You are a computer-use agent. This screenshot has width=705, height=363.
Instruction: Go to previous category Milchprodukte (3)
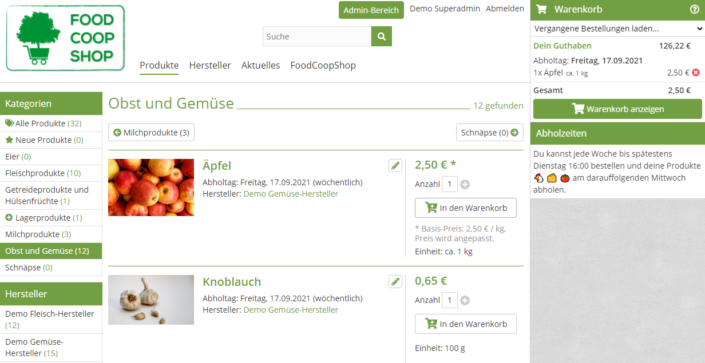click(152, 133)
